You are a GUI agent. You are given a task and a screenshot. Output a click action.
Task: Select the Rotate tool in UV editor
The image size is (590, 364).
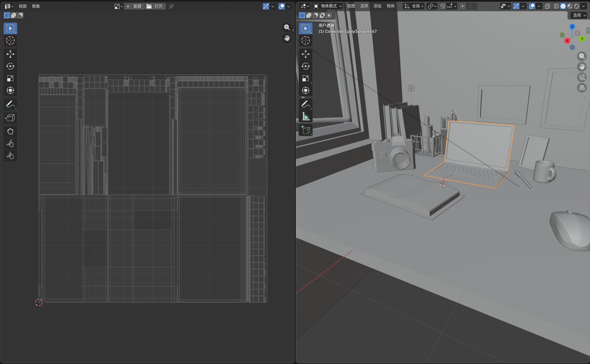point(10,66)
